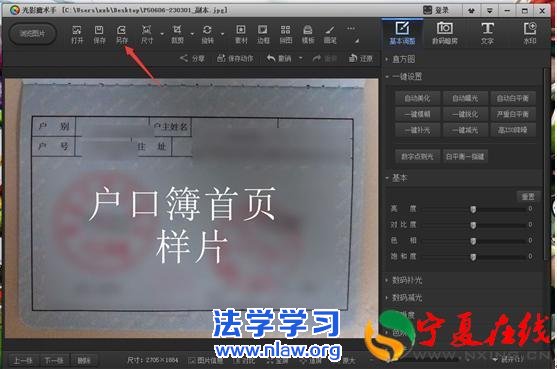Click the 对比度 (Contrast) slider handle
This screenshot has height=369, width=557.
click(473, 225)
